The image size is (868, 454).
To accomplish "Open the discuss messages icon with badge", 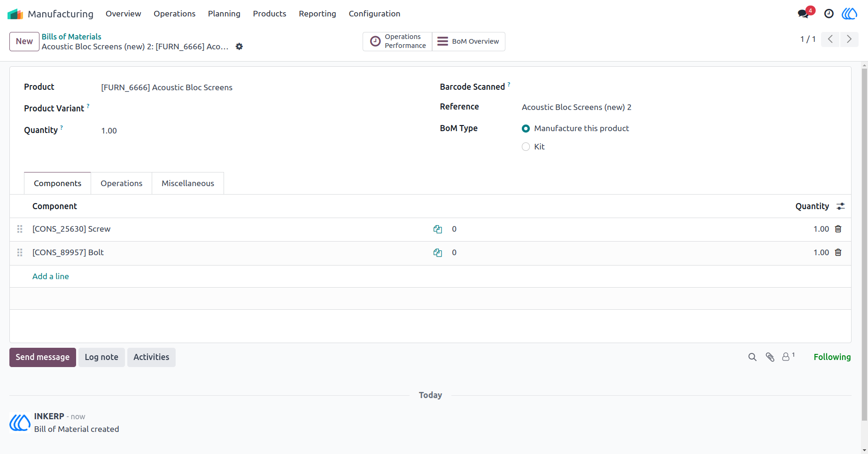I will [x=804, y=13].
